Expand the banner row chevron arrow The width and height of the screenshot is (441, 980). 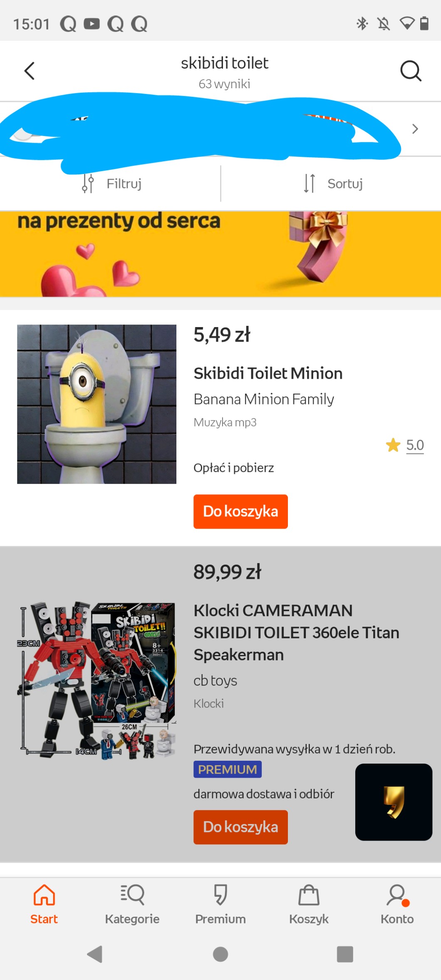click(x=415, y=129)
